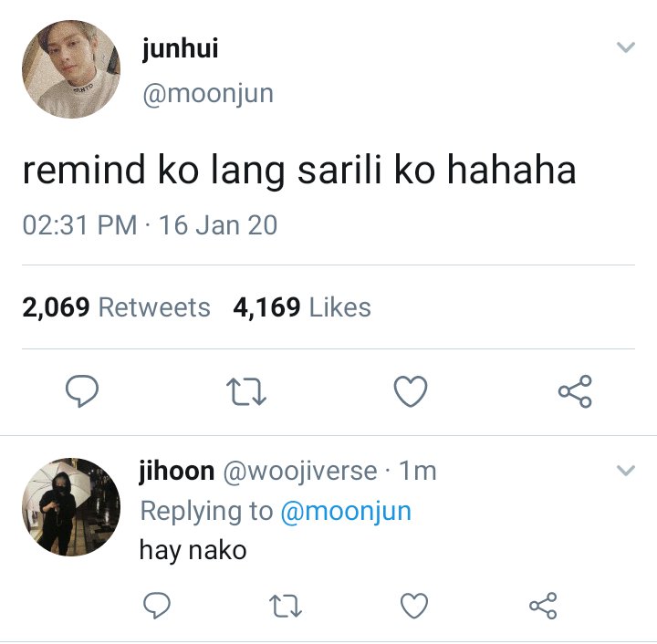Viewport: 657px width, 644px height.
Task: Visit jihoon's profile via display name
Action: pos(176,471)
